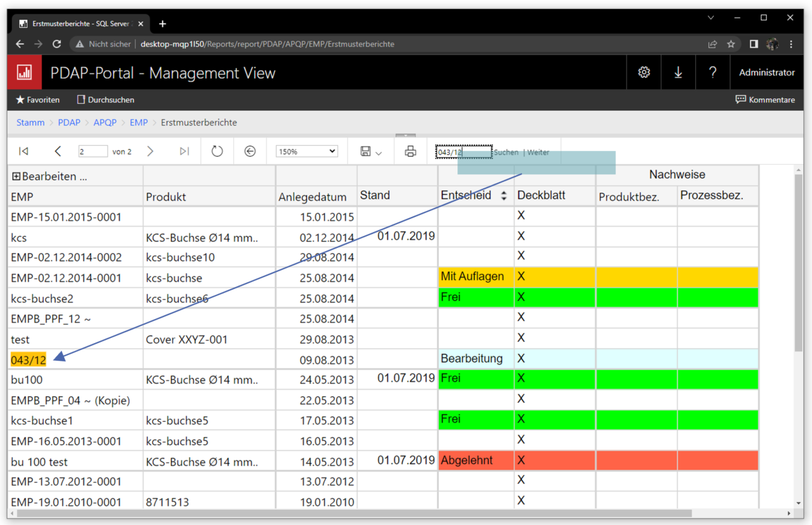Go to first report page

23,152
